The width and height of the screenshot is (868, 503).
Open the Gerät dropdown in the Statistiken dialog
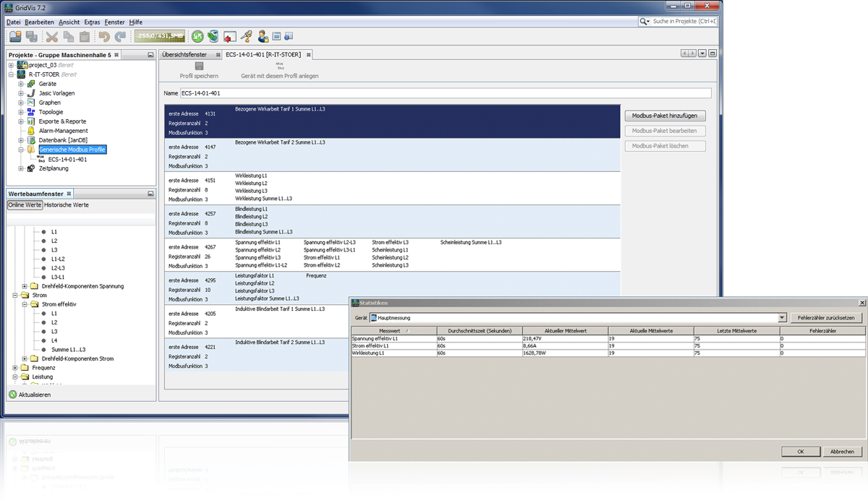pos(781,317)
